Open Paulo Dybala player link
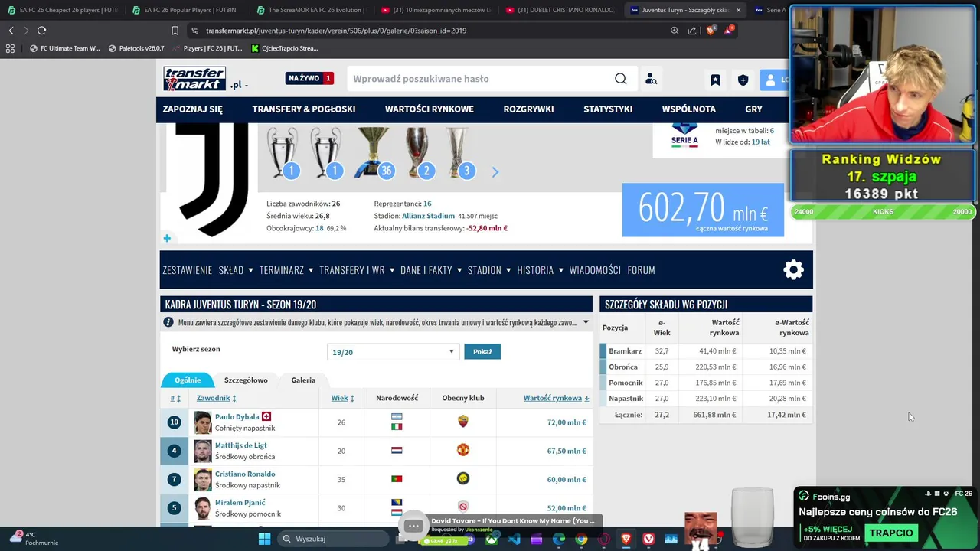The image size is (980, 551). pyautogui.click(x=237, y=417)
